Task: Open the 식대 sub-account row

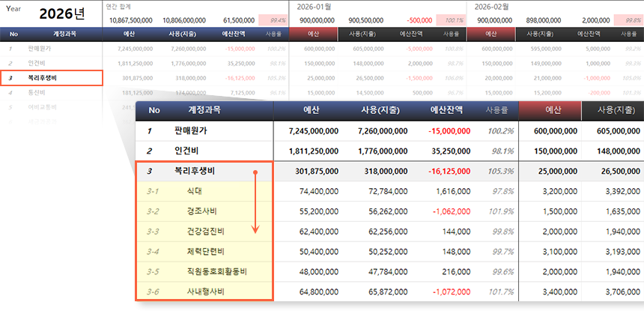Action: pos(195,191)
